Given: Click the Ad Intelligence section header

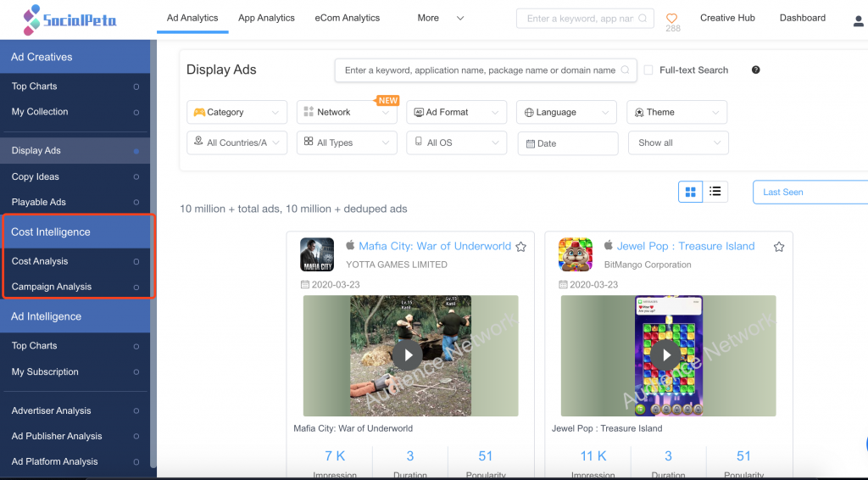Looking at the screenshot, I should pos(75,316).
